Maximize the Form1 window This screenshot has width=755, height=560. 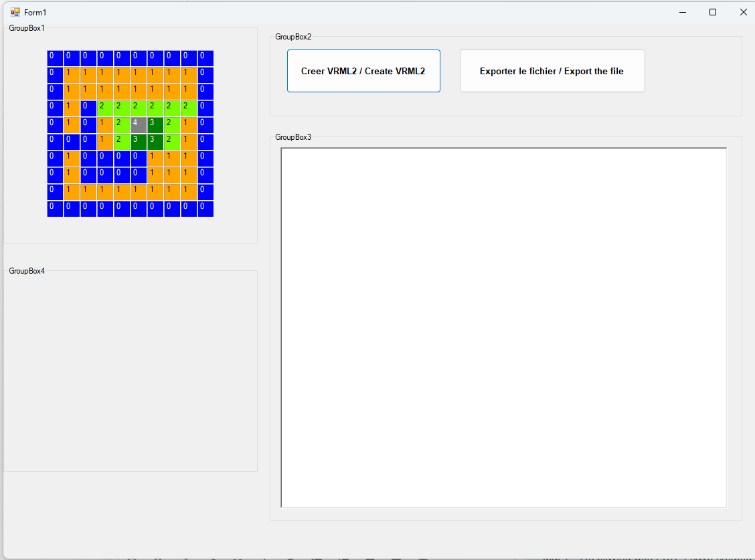pyautogui.click(x=713, y=12)
